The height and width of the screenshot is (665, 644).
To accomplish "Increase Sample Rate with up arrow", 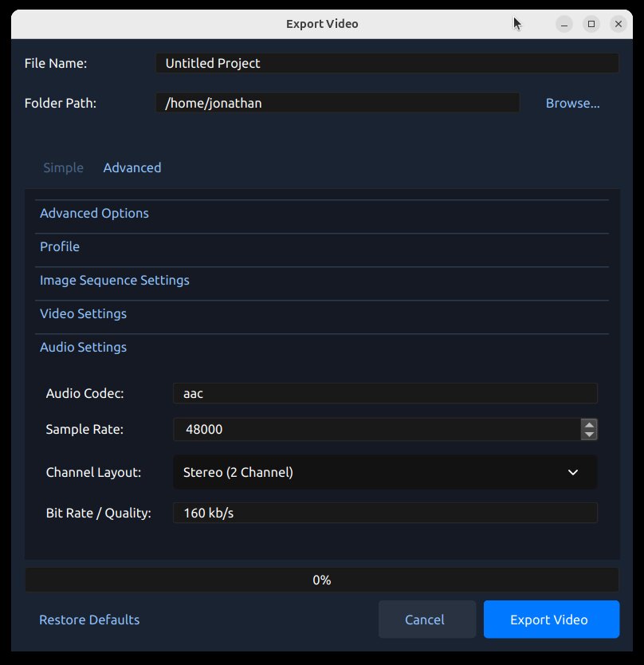I will (589, 424).
